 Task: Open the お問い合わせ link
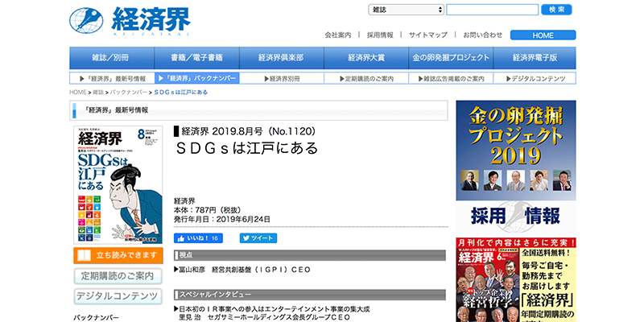[482, 35]
